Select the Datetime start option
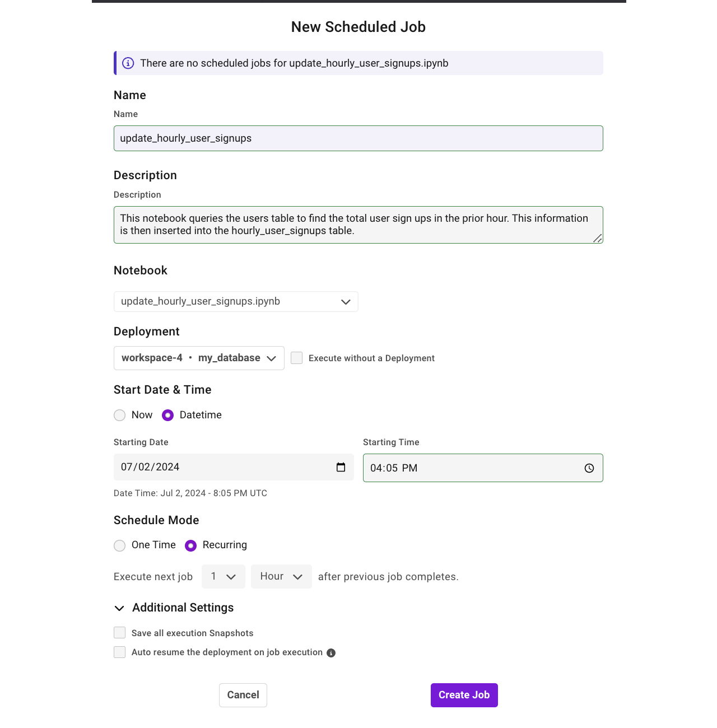Viewport: 717px width, 728px height. coord(167,415)
